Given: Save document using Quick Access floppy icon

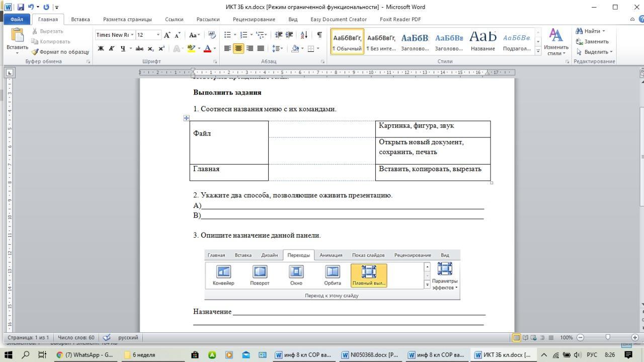Looking at the screenshot, I should click(21, 7).
